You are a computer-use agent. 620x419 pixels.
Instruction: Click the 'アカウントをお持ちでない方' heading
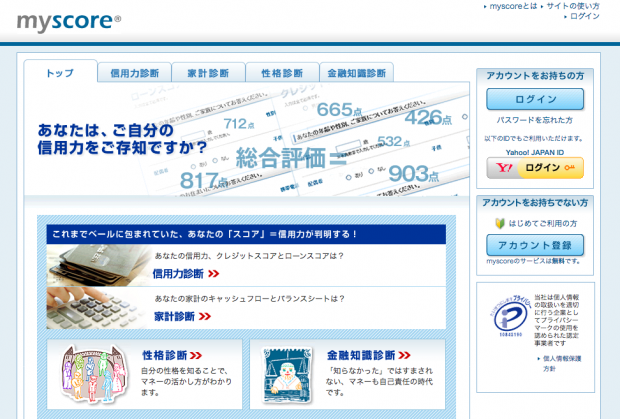click(x=535, y=203)
